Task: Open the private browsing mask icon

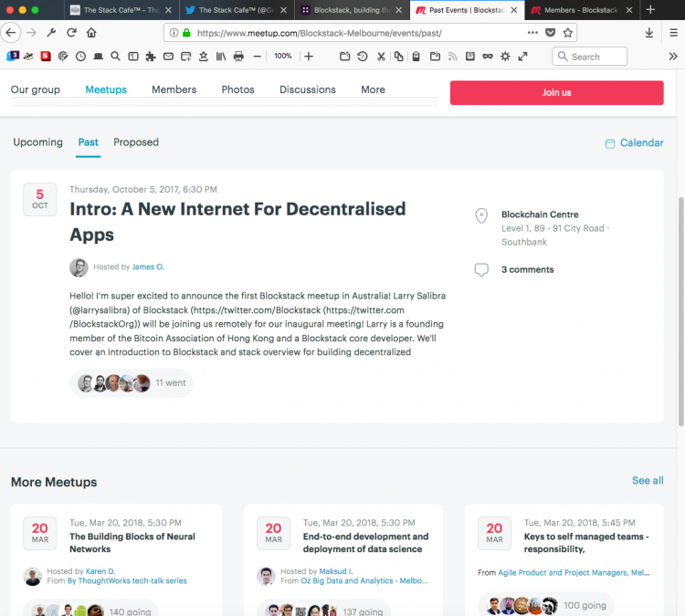Action: [x=488, y=57]
